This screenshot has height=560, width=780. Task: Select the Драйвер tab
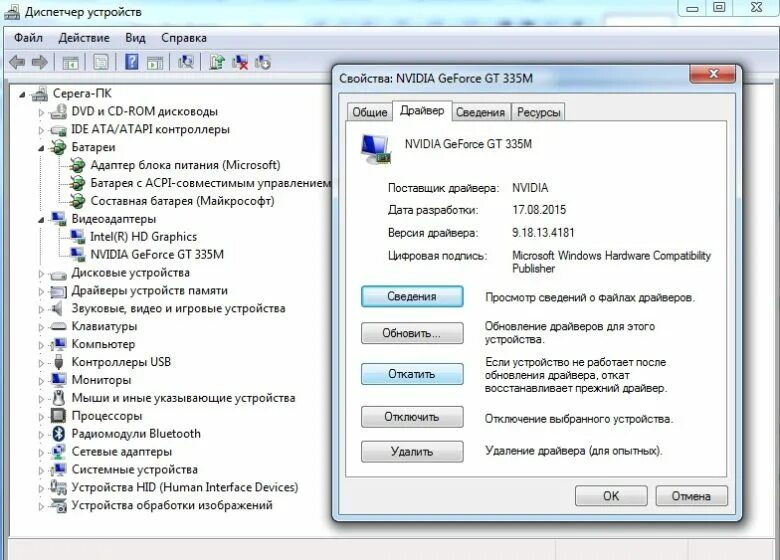[422, 110]
